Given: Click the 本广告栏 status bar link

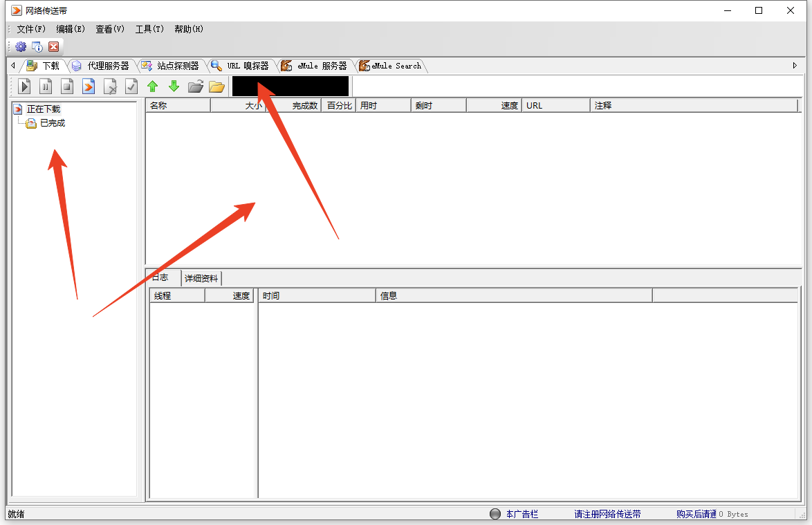Looking at the screenshot, I should 522,514.
